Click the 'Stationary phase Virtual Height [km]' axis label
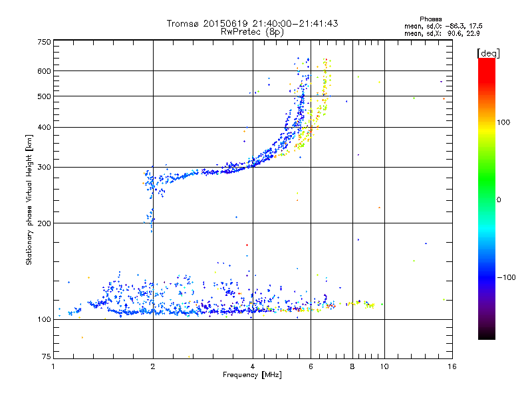Screen dimensions: 532x399 click(29, 199)
